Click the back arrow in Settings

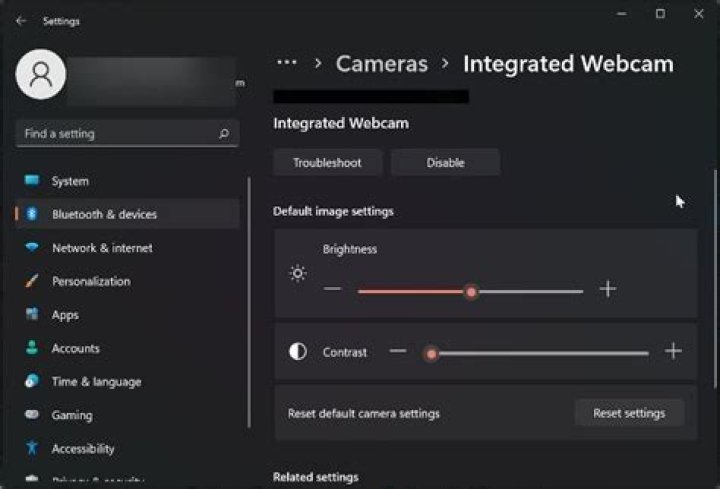[x=21, y=20]
